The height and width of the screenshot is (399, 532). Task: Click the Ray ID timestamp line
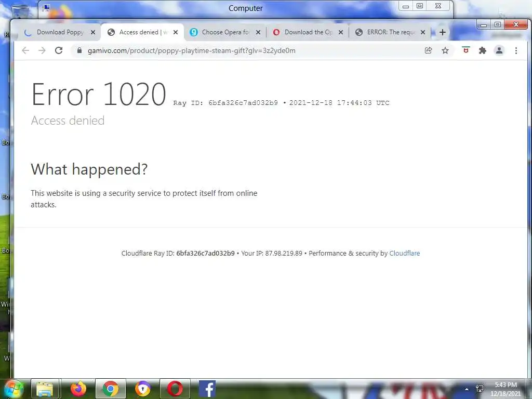281,103
